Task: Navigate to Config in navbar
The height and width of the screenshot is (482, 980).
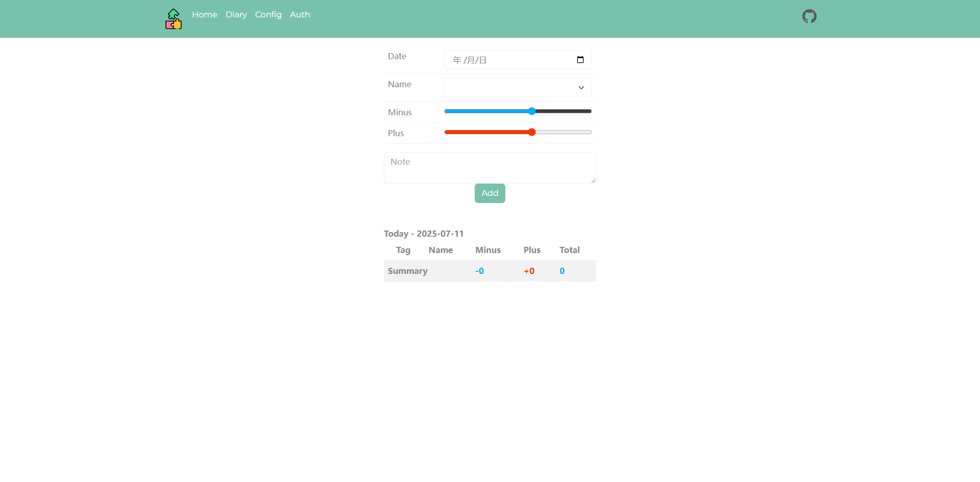Action: [268, 15]
